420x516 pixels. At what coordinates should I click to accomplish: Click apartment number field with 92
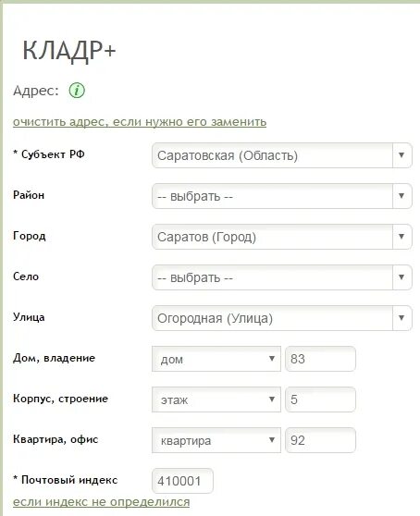(320, 440)
